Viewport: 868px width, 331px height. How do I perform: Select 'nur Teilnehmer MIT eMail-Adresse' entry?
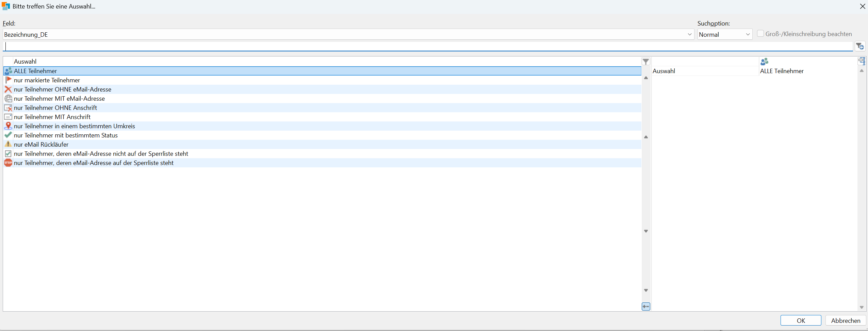pos(59,99)
